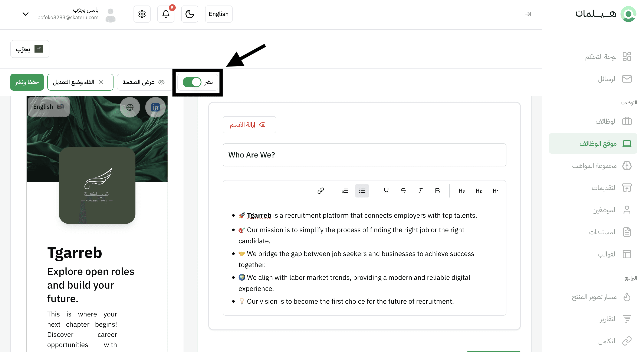Screen dimensions: 644x352
Task: Apply H1 heading style
Action: pos(496,191)
